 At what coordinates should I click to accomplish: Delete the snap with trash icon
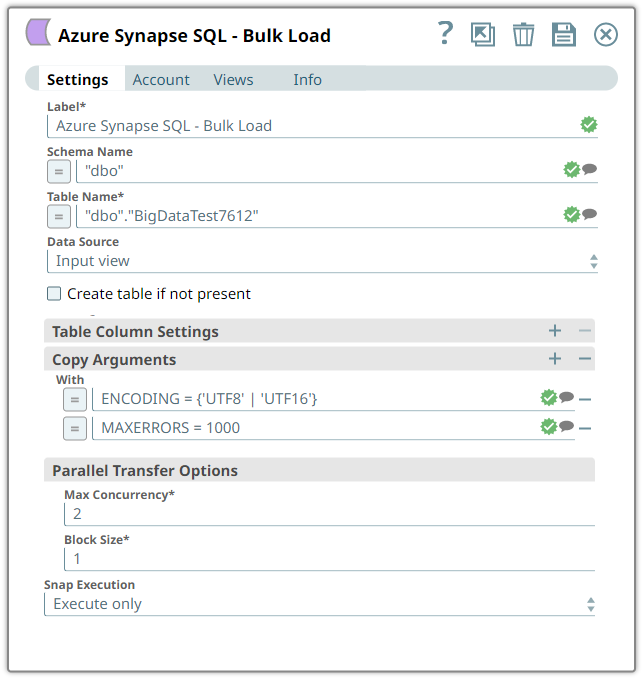click(523, 34)
